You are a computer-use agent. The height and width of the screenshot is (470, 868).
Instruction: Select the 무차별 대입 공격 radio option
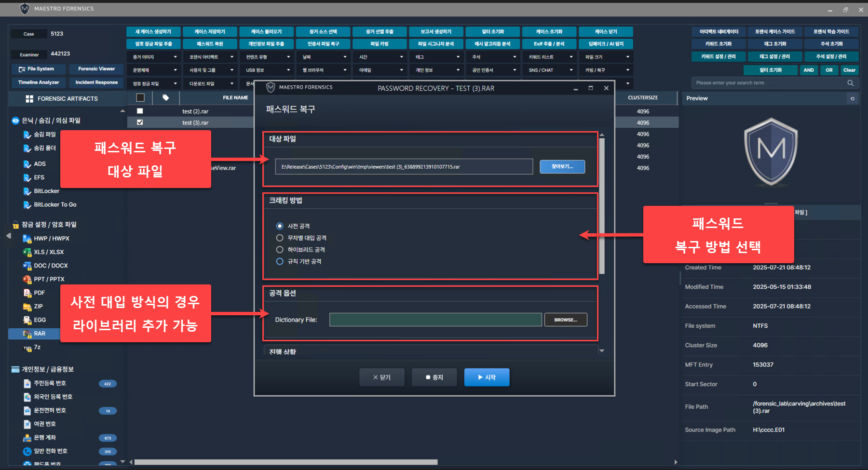pyautogui.click(x=280, y=238)
